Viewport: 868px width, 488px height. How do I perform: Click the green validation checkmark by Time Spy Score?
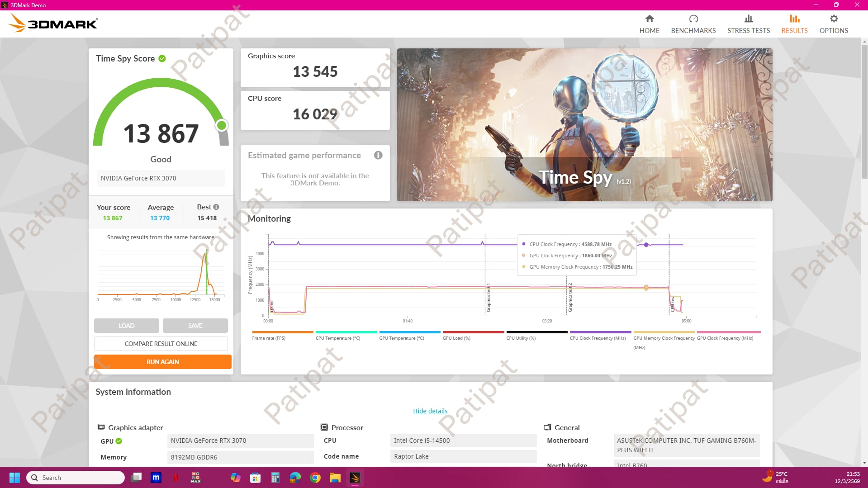tap(162, 58)
